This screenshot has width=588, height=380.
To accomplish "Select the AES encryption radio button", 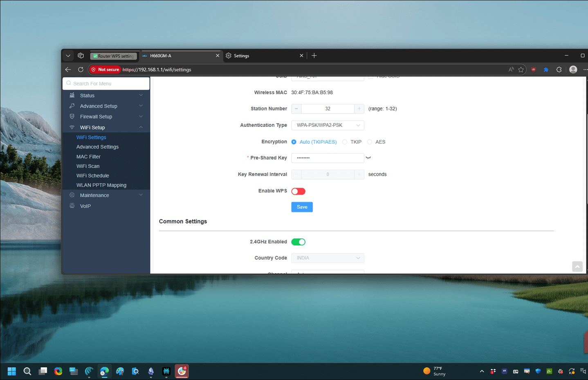I will (x=370, y=142).
